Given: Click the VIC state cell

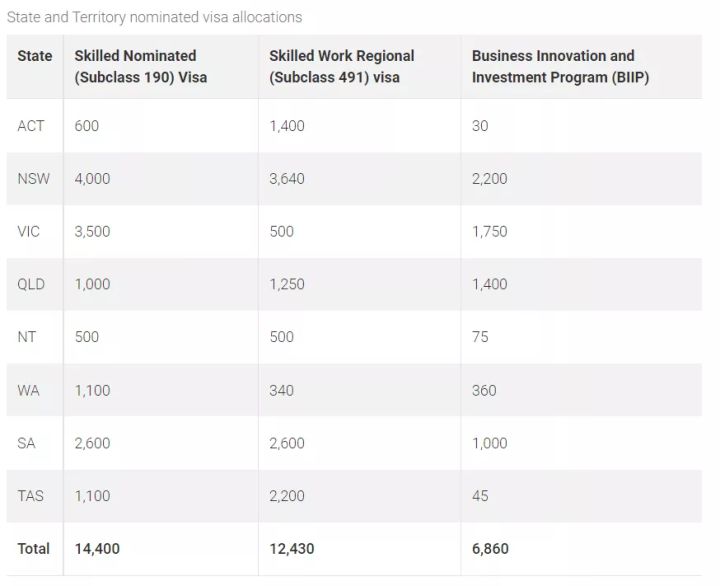Looking at the screenshot, I should pos(28,231).
